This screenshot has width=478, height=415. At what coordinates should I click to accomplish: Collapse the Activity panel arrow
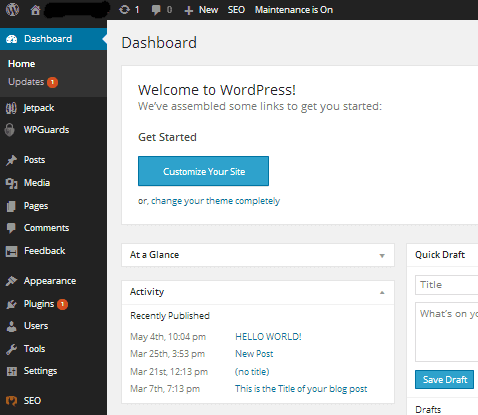pos(382,292)
